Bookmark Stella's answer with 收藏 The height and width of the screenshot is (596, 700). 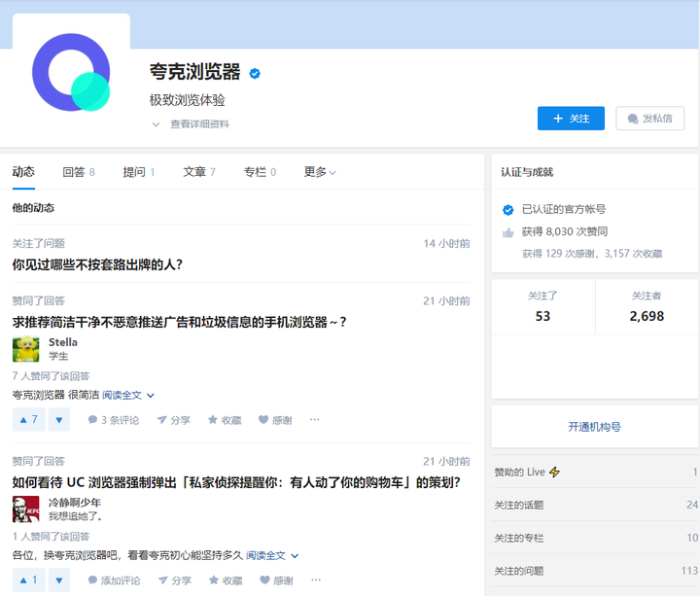pos(225,420)
